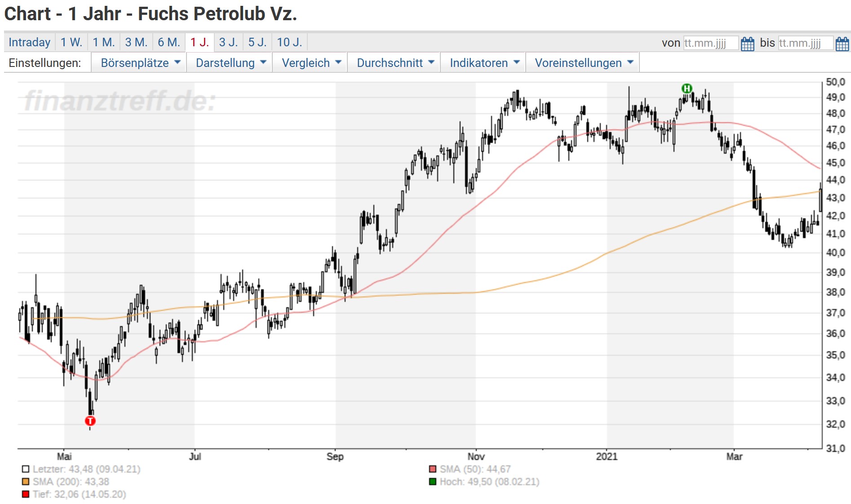Click the Jul label on the time axis

[195, 456]
